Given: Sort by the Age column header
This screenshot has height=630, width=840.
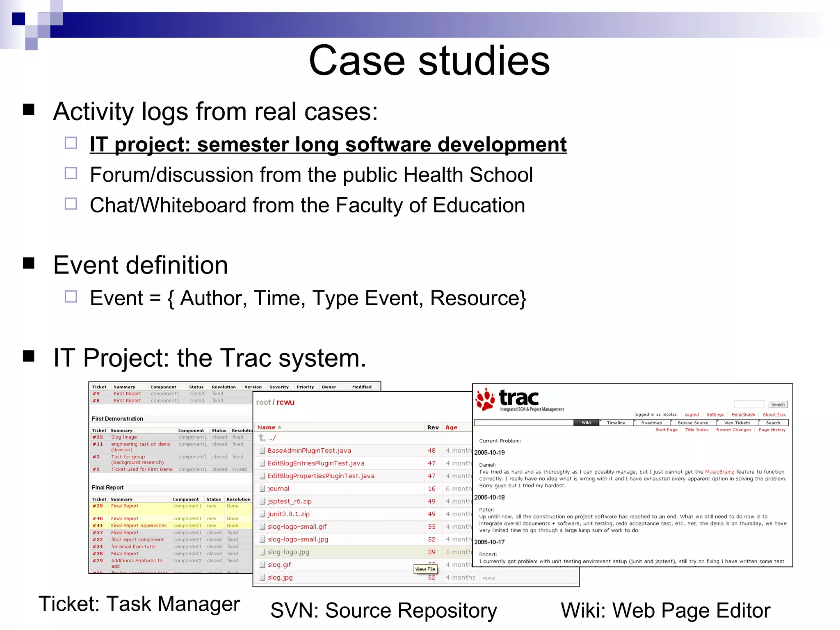Looking at the screenshot, I should [451, 427].
